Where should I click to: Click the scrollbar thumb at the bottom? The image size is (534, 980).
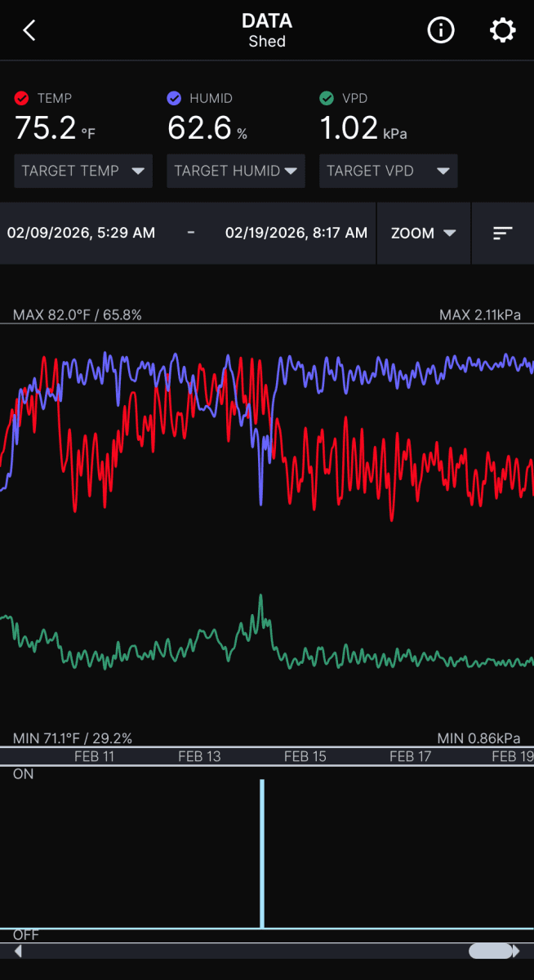pos(492,951)
